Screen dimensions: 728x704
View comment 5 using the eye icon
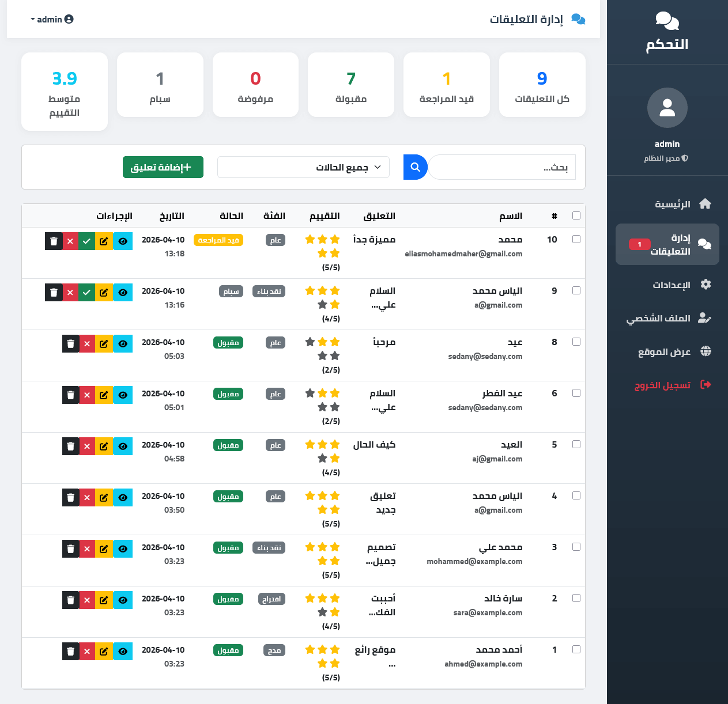[x=123, y=446]
